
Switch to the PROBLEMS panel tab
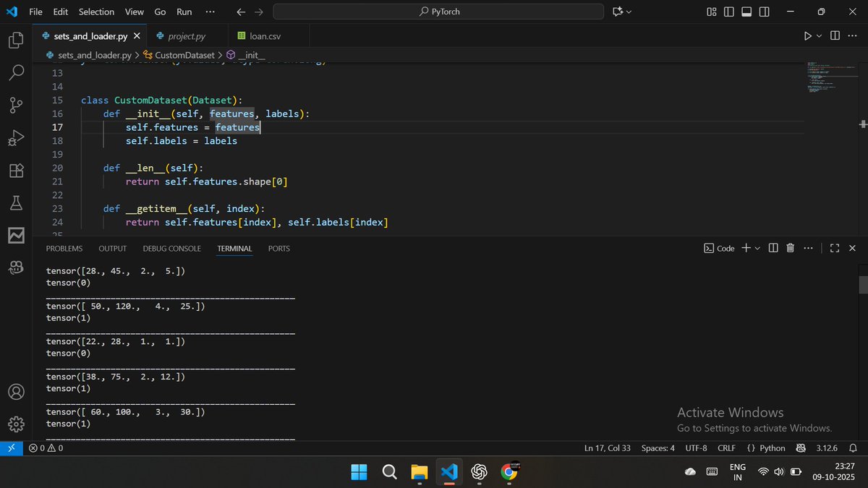(x=64, y=248)
